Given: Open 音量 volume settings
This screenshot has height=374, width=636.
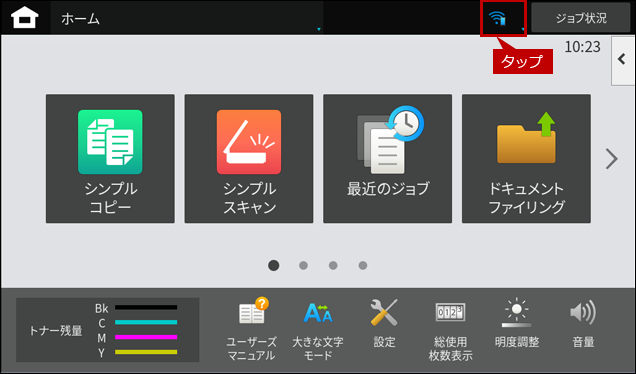Looking at the screenshot, I should point(583,323).
